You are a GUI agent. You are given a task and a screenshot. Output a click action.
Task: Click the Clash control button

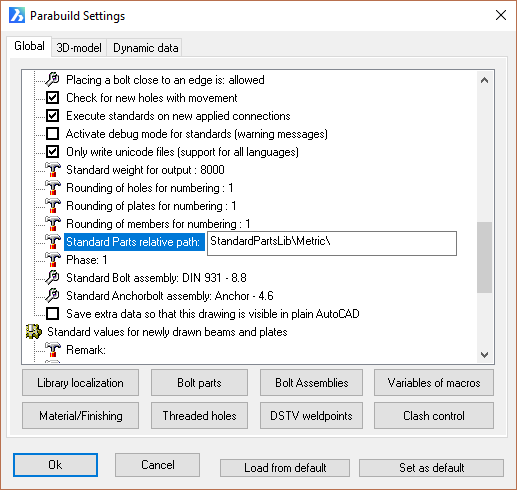pos(434,416)
